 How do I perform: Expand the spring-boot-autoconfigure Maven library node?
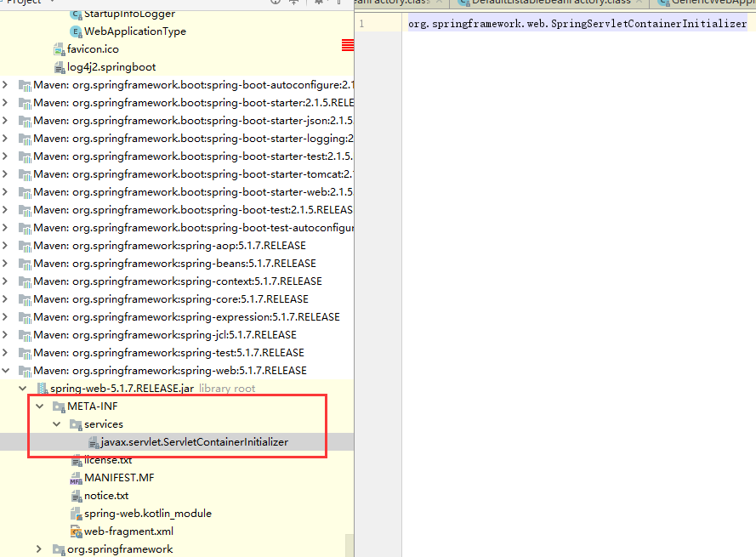click(5, 85)
